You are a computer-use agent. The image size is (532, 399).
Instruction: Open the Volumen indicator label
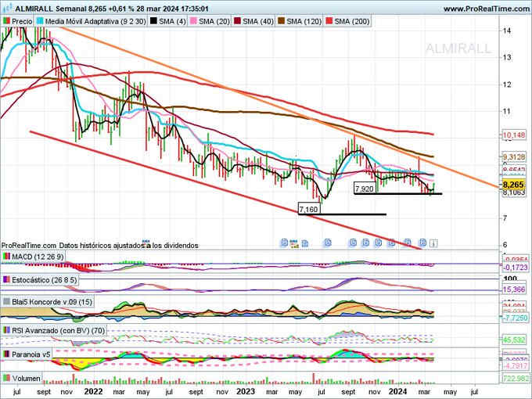(26, 378)
